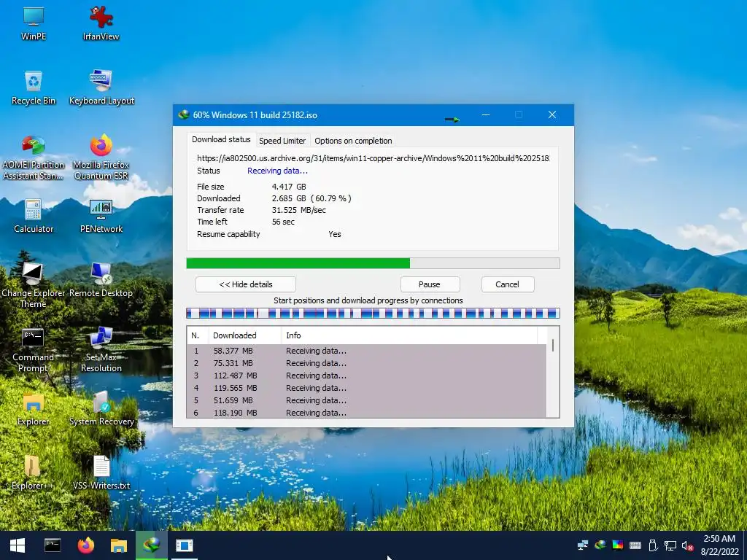Switch to the Speed Limiter tab

pos(282,141)
